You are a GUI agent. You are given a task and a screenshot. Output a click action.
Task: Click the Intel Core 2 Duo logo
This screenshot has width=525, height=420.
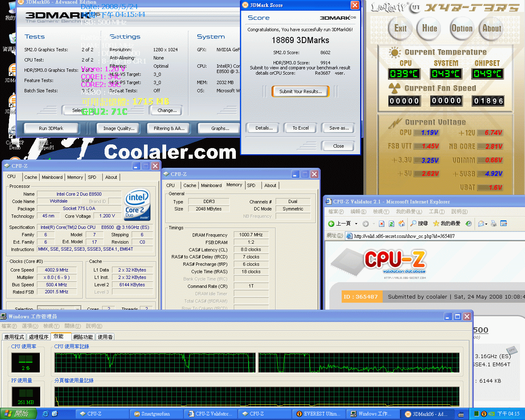(137, 205)
